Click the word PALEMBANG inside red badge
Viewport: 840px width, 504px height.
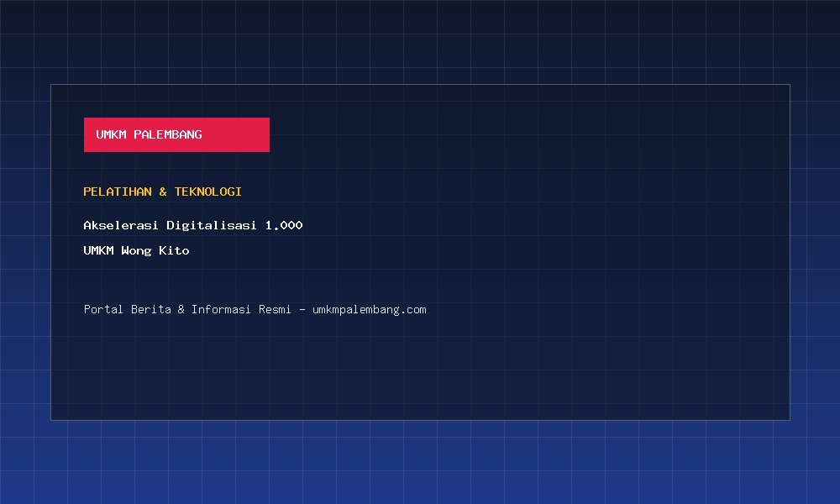pos(168,134)
